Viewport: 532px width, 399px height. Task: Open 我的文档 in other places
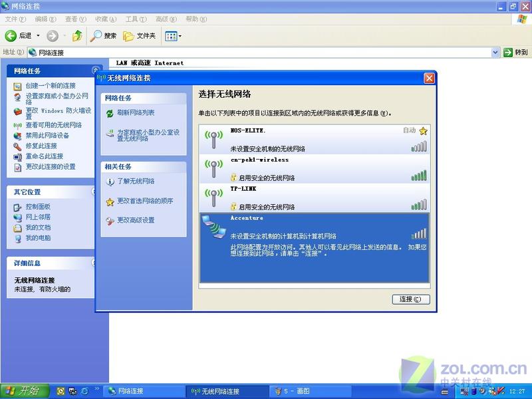pos(38,227)
